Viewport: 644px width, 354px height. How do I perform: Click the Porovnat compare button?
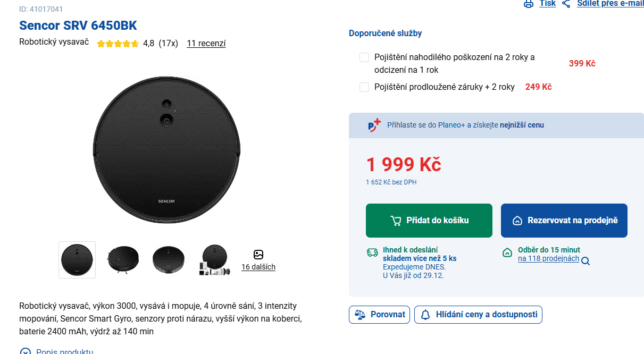pos(380,315)
